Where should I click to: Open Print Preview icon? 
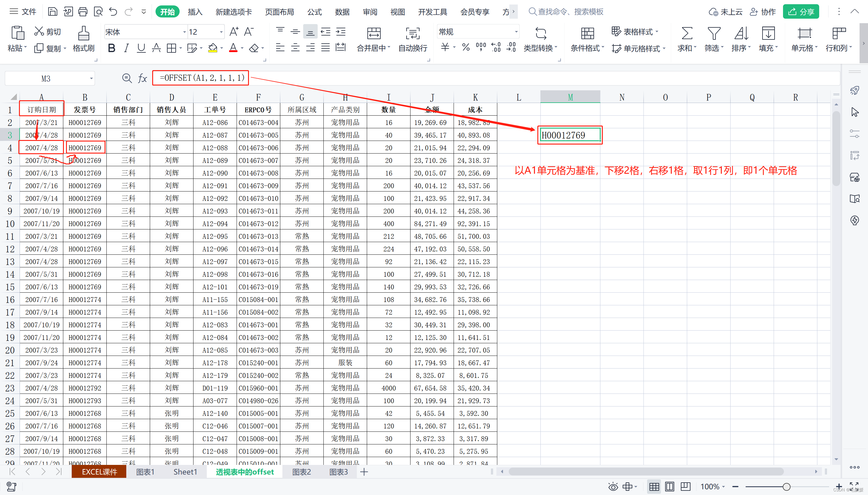pos(98,11)
